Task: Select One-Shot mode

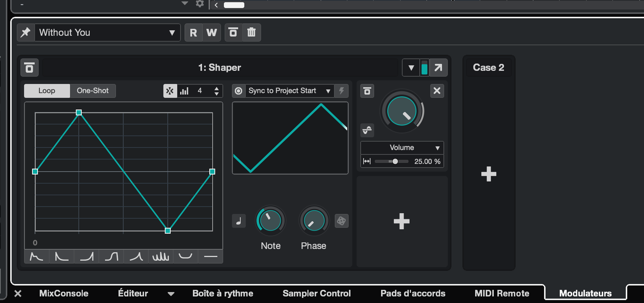Action: pos(93,91)
